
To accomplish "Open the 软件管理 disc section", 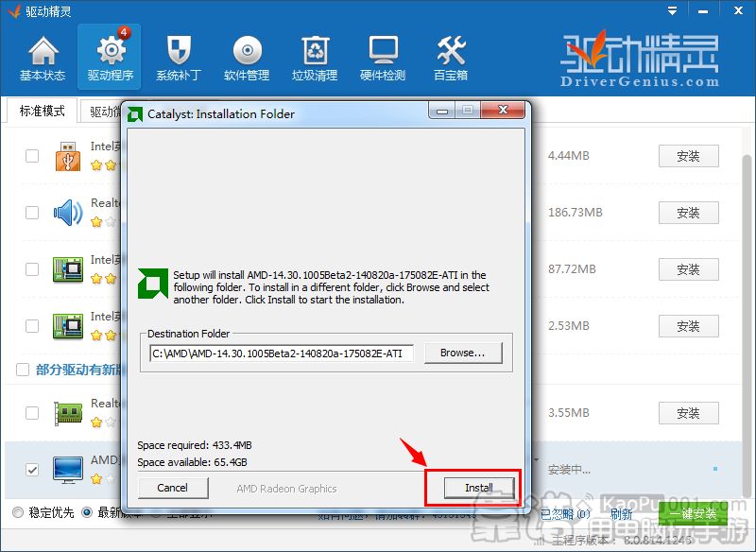I will [x=247, y=58].
